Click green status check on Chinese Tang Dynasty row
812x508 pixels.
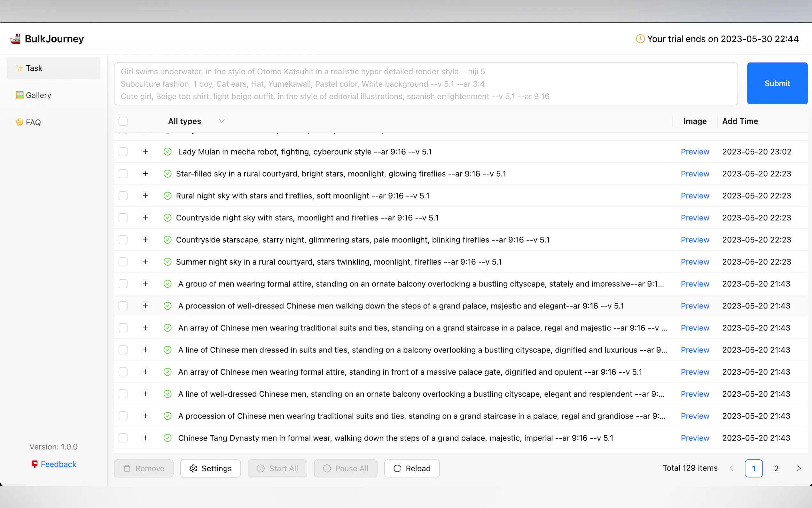pos(168,438)
